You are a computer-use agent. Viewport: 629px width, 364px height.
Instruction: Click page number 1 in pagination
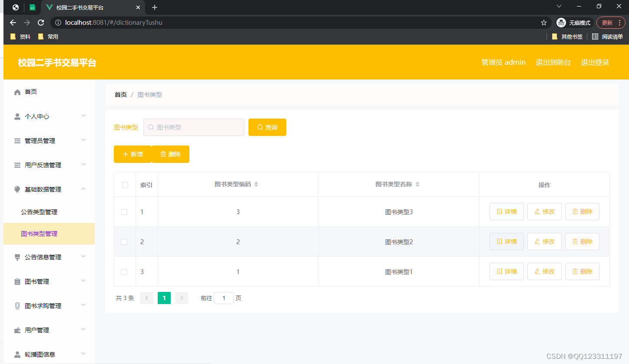coord(164,298)
